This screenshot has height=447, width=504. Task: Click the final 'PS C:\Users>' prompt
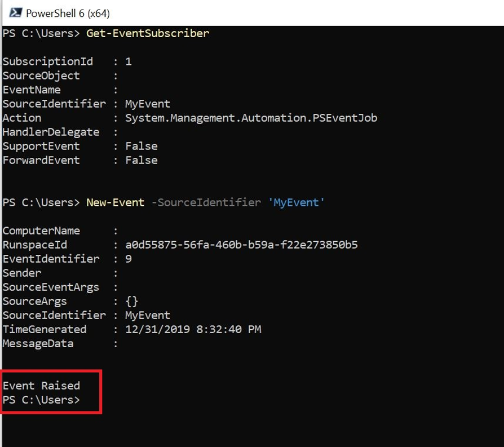click(x=41, y=400)
